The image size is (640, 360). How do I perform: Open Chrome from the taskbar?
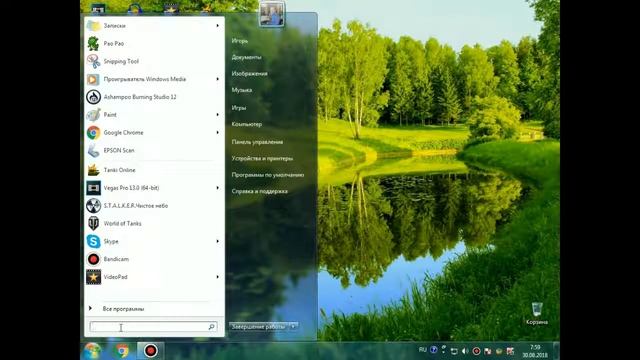click(121, 351)
